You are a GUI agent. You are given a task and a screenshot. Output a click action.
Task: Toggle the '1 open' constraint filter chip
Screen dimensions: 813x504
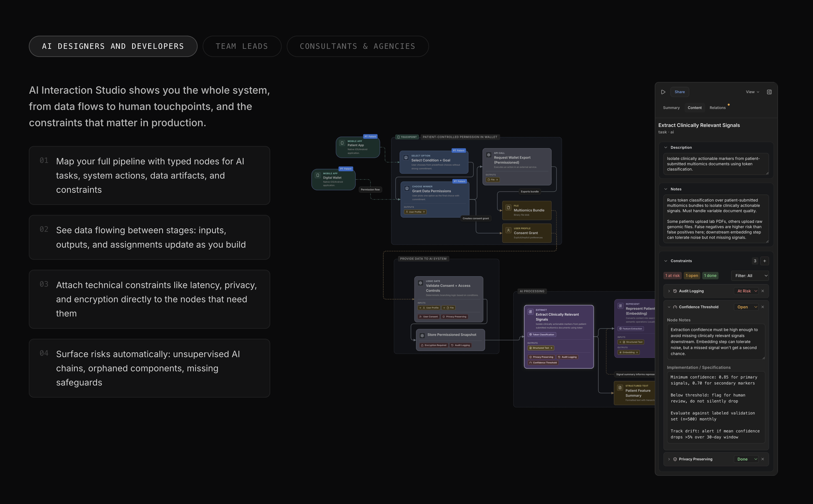click(x=692, y=275)
